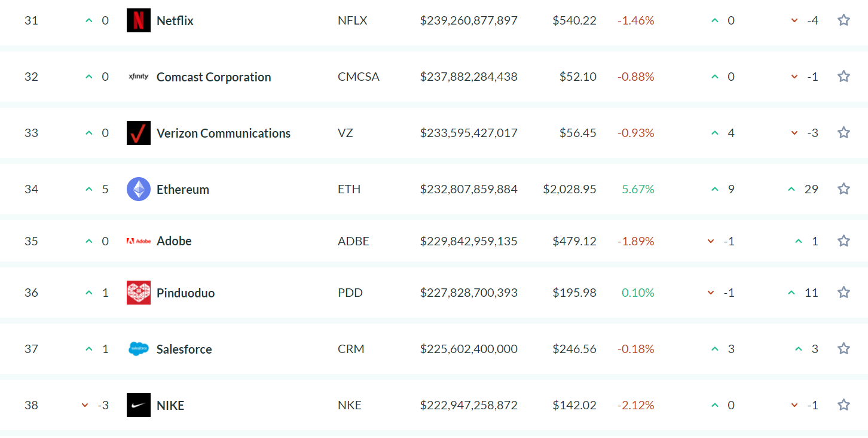Click the NIKE swoosh logo icon
868x438 pixels.
coord(138,405)
